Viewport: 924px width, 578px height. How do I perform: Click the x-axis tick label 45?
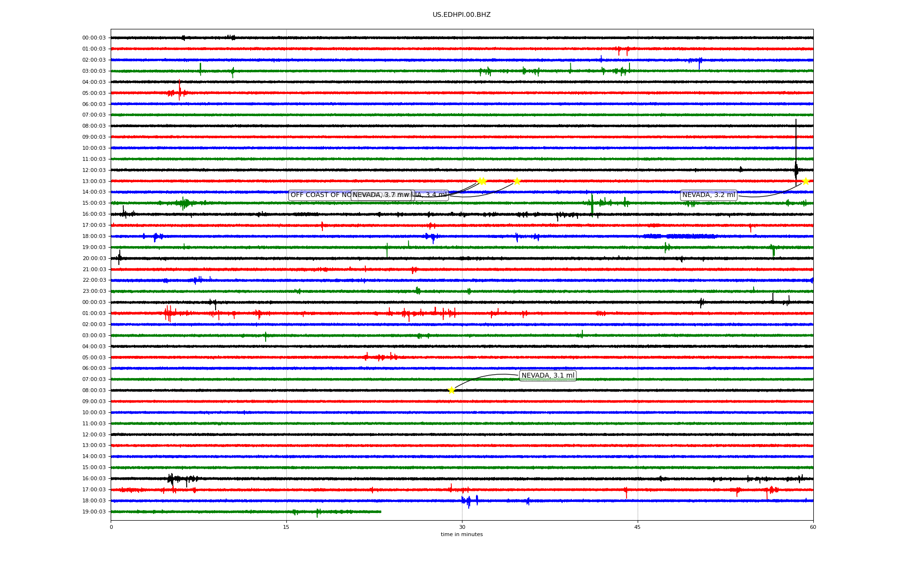pyautogui.click(x=638, y=527)
